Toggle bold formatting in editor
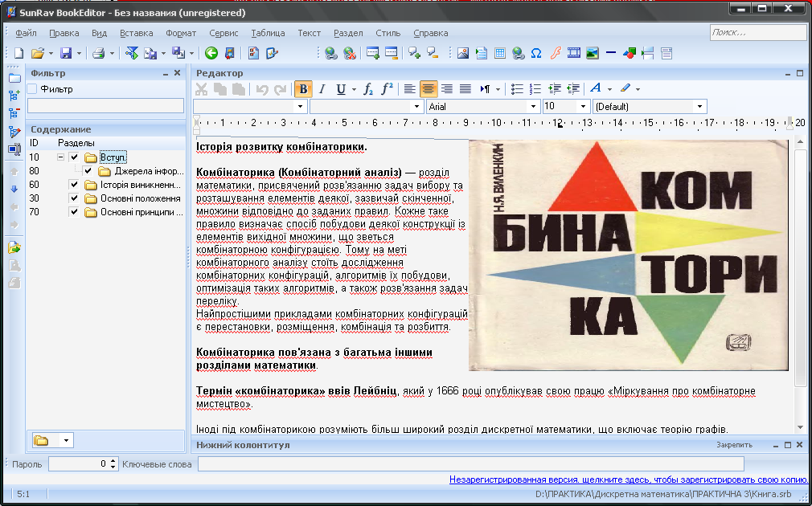This screenshot has width=812, height=506. 303,89
